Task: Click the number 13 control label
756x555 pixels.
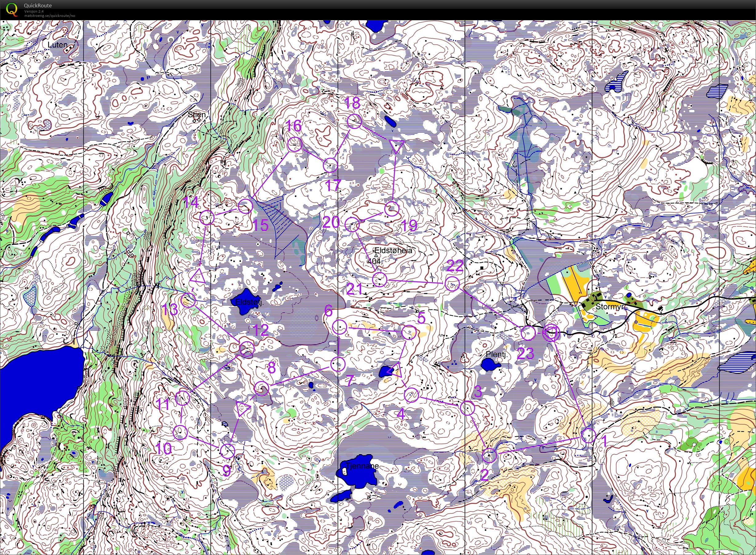Action: (x=170, y=309)
